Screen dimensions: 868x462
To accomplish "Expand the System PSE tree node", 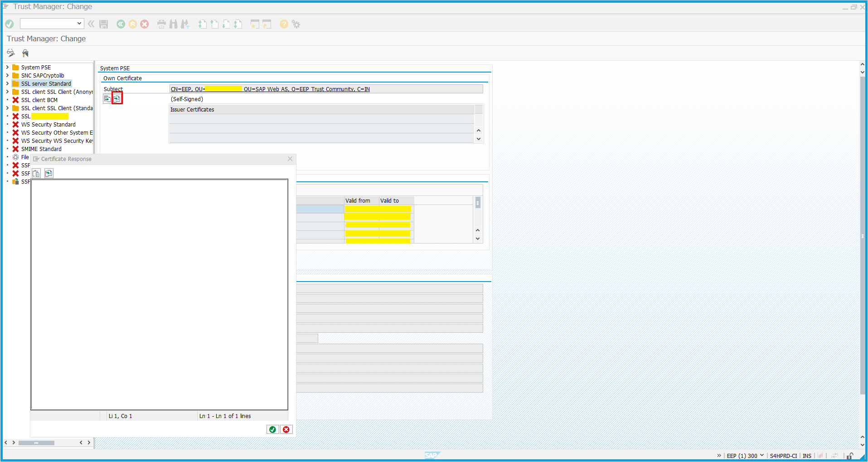I will (x=7, y=68).
